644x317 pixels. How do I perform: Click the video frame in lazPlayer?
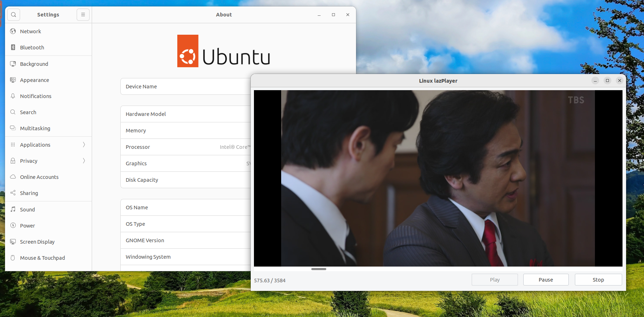[x=438, y=178]
